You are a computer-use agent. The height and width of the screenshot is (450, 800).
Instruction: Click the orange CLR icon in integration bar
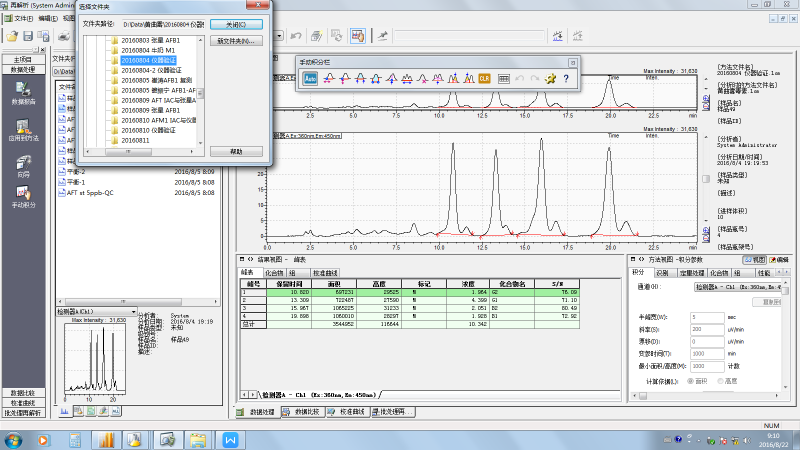pyautogui.click(x=485, y=78)
